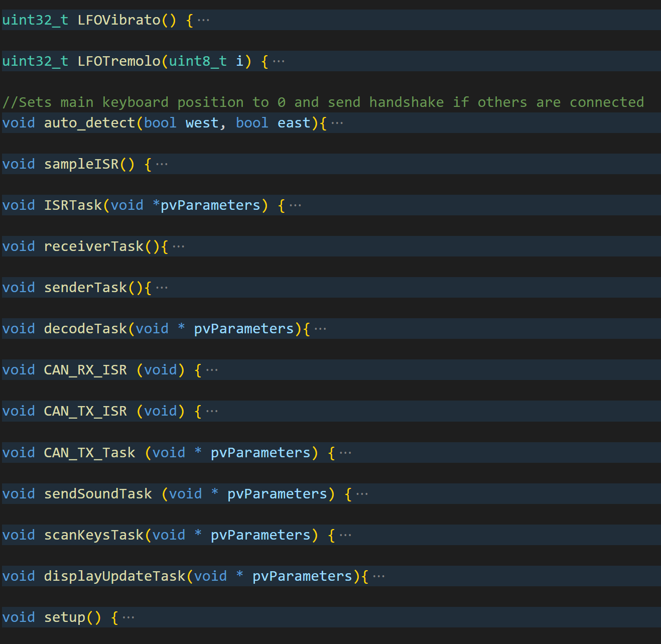Click the displayUpdateTask function name
The width and height of the screenshot is (661, 644).
(x=115, y=576)
